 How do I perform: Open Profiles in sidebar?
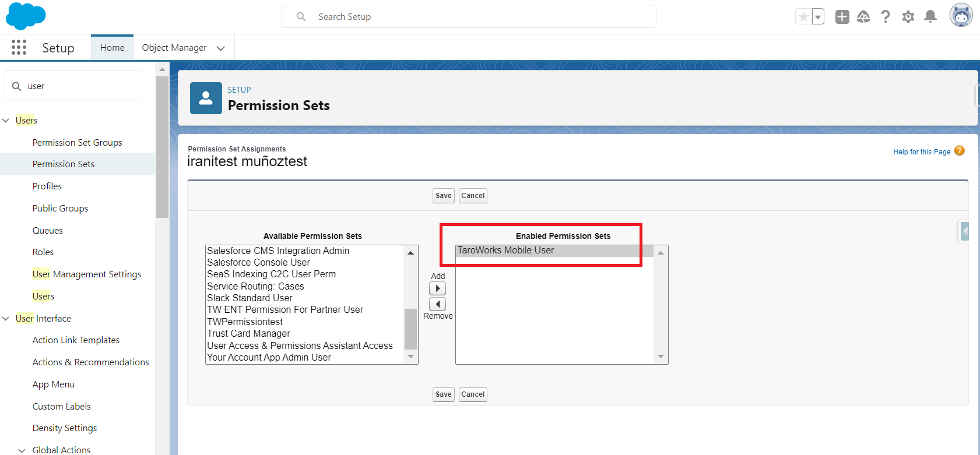click(47, 186)
